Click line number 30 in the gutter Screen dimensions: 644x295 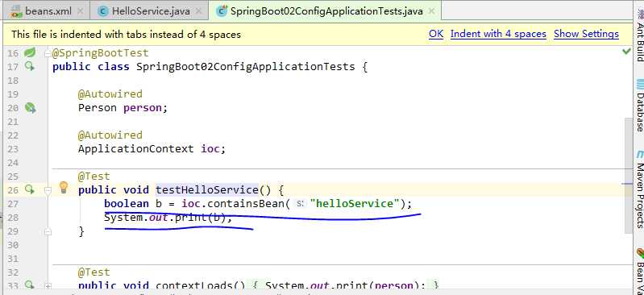tap(13, 245)
